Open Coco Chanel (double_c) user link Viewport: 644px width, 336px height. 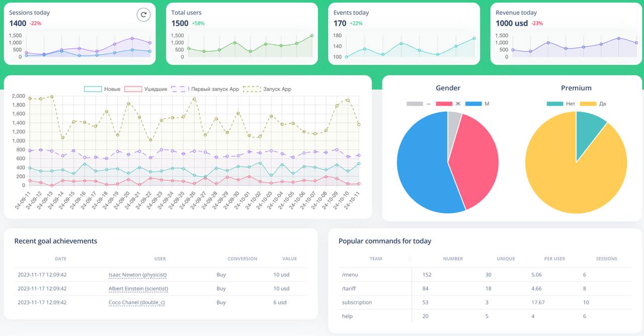point(137,302)
